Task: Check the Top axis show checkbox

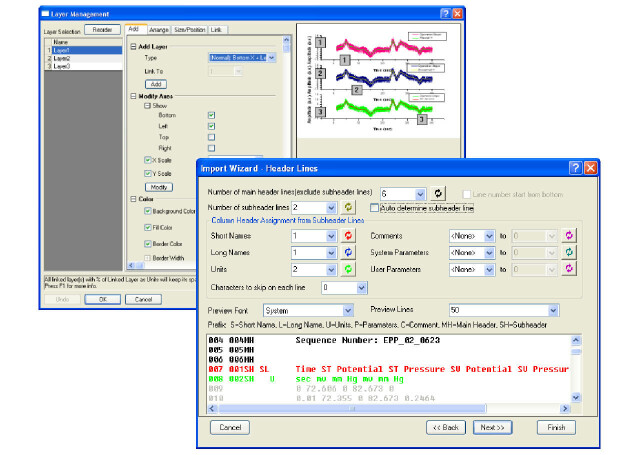Action: [211, 135]
